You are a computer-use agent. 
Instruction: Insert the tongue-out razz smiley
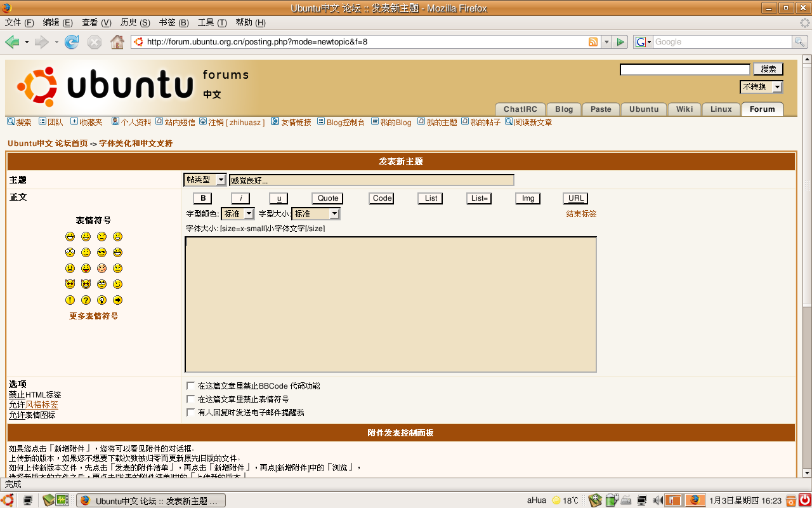point(86,268)
